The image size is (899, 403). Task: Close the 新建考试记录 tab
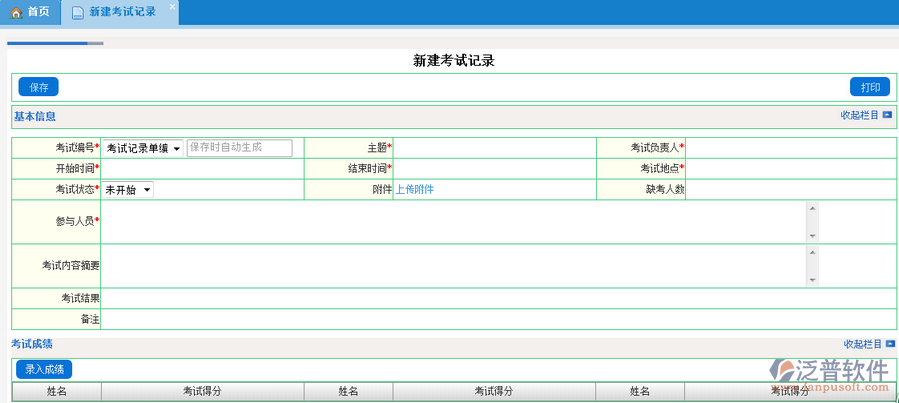(171, 7)
